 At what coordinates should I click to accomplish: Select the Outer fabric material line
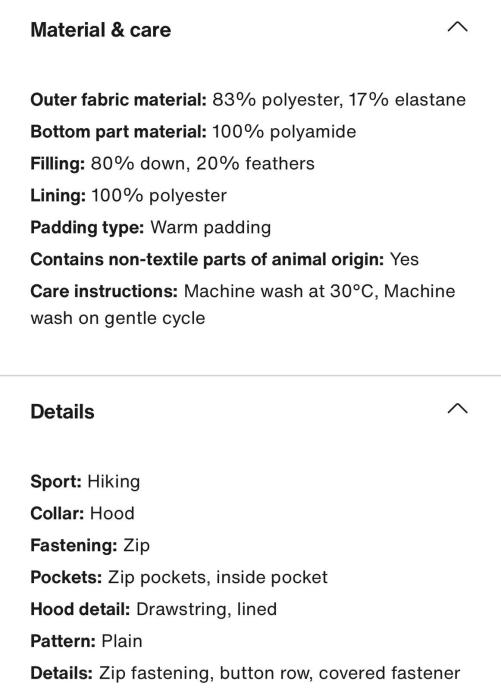point(248,100)
